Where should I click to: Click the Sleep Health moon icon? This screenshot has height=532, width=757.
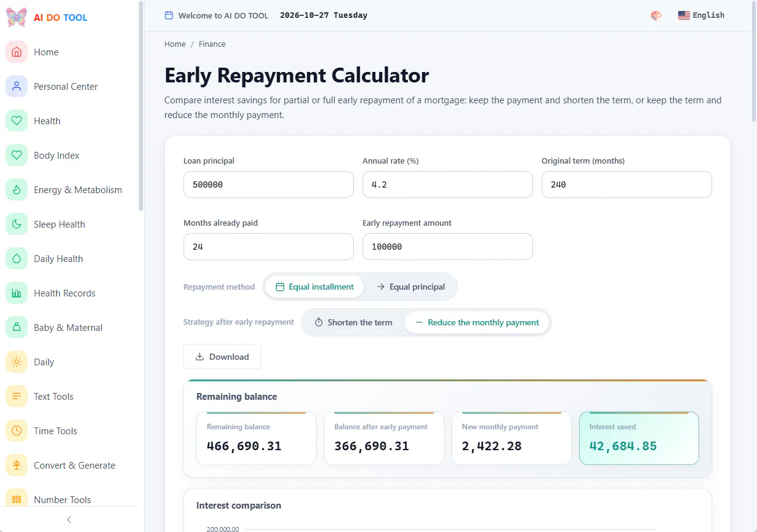click(x=17, y=224)
